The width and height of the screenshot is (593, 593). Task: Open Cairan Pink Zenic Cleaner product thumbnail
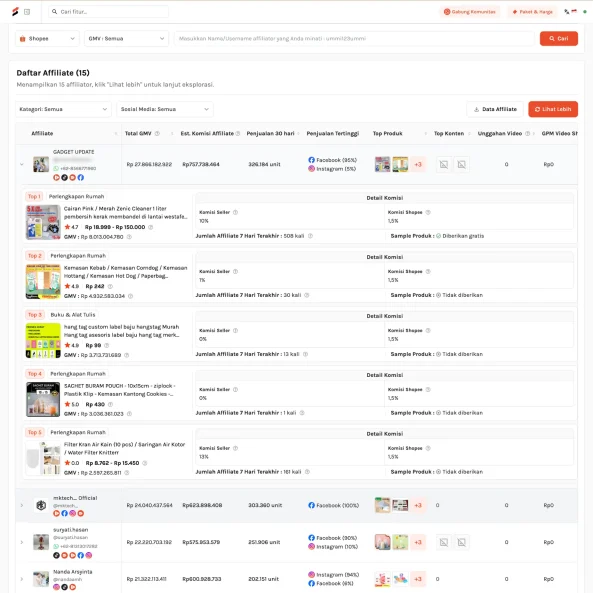point(43,222)
